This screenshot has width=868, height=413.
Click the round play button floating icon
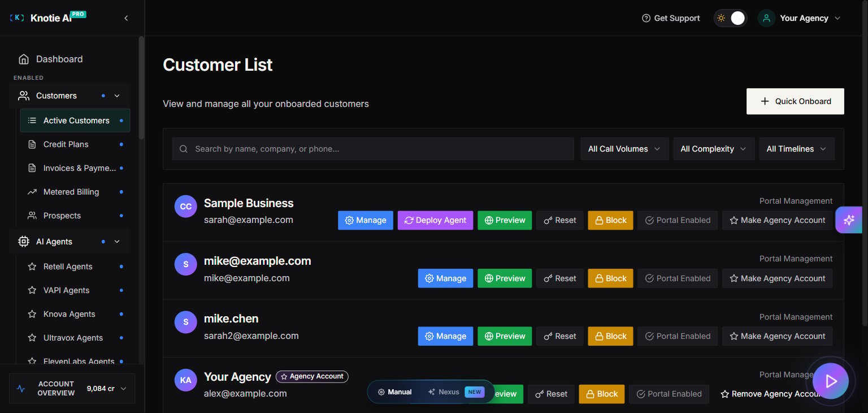click(x=831, y=381)
